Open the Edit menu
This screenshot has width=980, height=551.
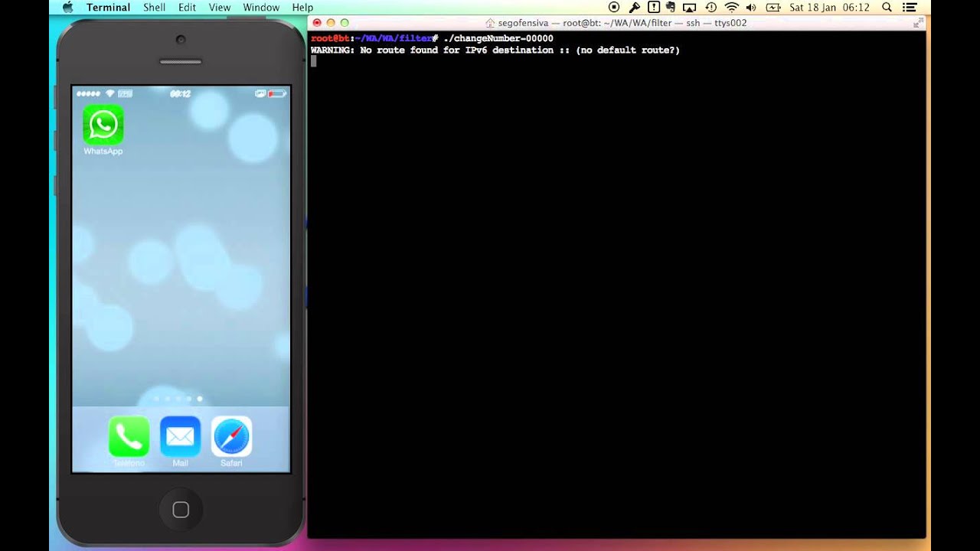(x=187, y=8)
